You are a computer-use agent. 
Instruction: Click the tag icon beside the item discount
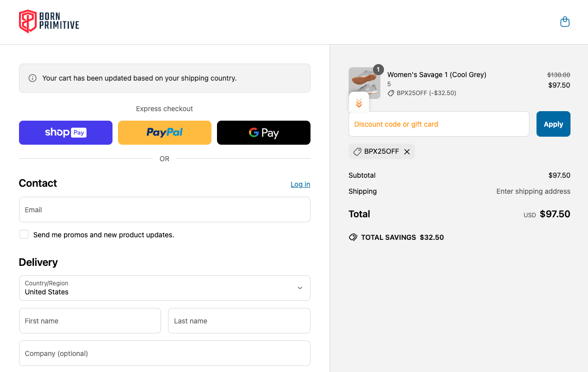coord(391,93)
